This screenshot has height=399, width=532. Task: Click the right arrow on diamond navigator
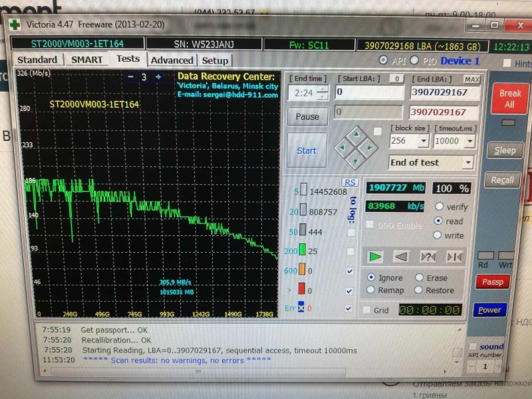(x=369, y=148)
